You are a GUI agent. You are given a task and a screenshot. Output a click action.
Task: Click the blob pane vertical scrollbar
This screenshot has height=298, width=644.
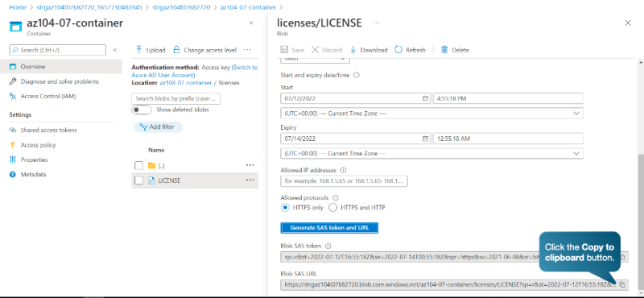pyautogui.click(x=640, y=222)
